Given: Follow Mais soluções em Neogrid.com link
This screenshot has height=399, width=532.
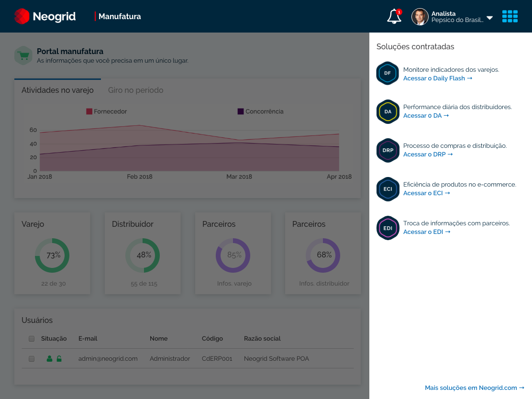Looking at the screenshot, I should click(x=475, y=388).
